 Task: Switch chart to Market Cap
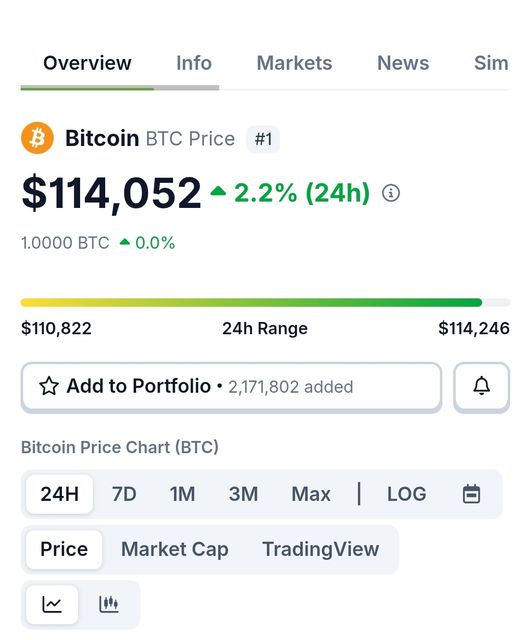pos(175,549)
